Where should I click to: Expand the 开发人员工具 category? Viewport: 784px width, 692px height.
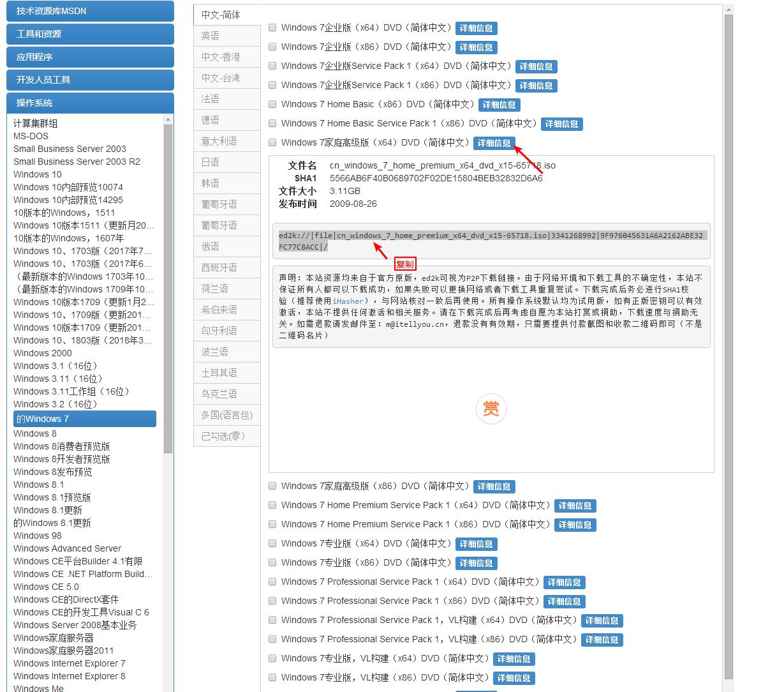(90, 80)
